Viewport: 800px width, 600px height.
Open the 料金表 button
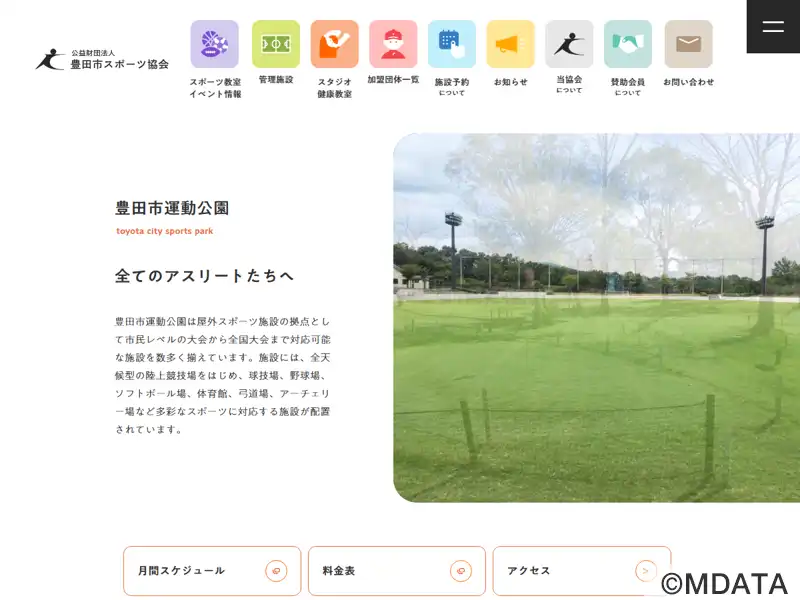point(397,571)
